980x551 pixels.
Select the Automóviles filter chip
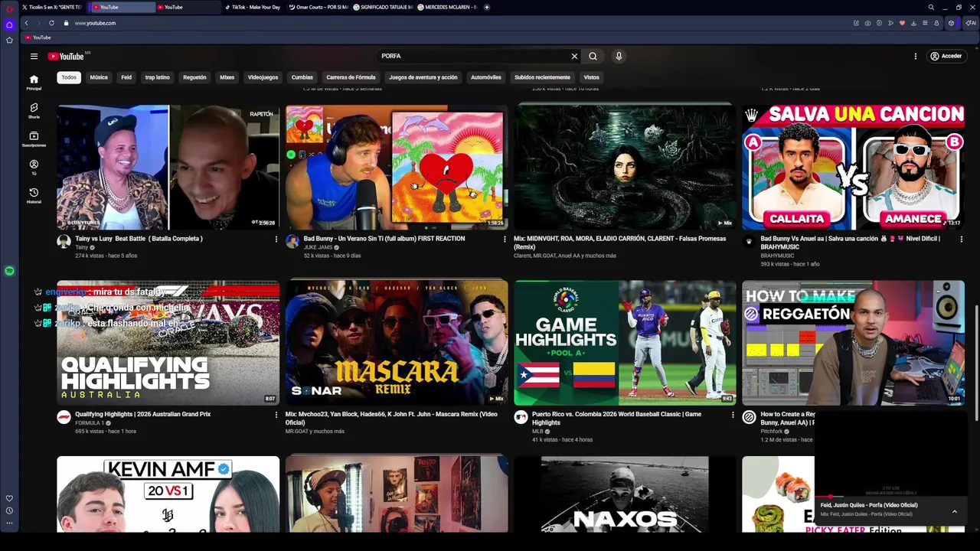486,77
